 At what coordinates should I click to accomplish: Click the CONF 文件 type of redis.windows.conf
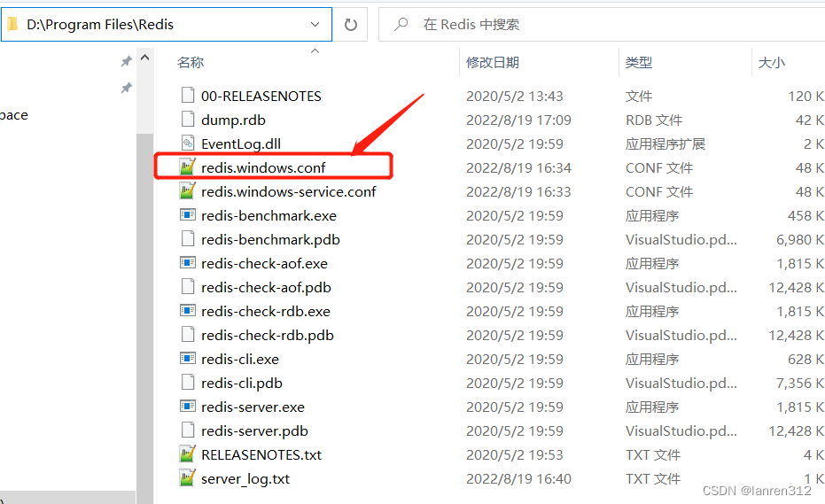tap(658, 167)
